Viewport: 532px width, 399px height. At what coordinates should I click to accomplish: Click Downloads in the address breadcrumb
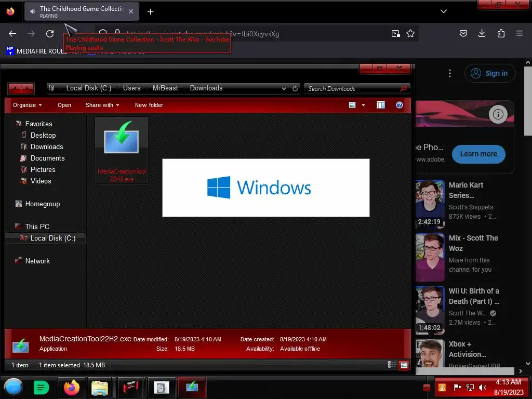click(206, 88)
